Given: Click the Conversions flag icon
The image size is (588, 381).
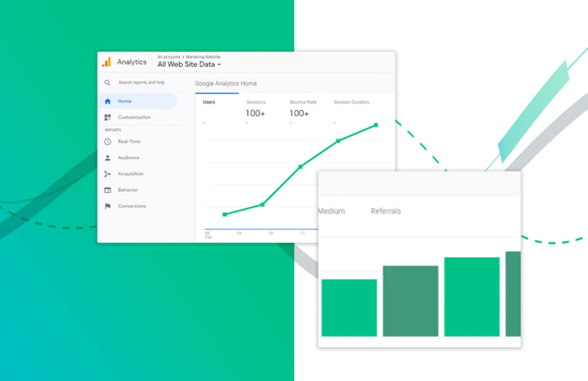Looking at the screenshot, I should (108, 206).
